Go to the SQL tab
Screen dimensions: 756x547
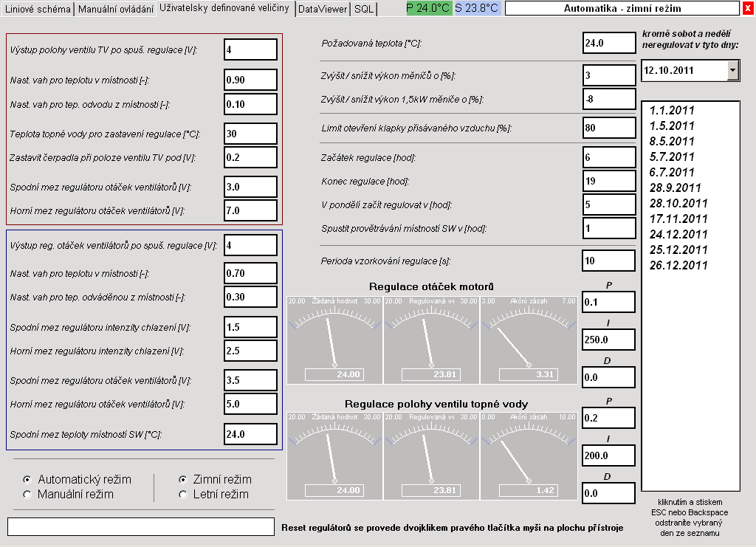click(x=364, y=9)
